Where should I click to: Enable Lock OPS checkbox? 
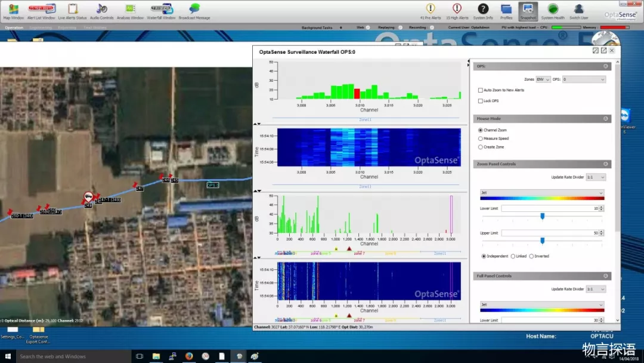click(480, 101)
